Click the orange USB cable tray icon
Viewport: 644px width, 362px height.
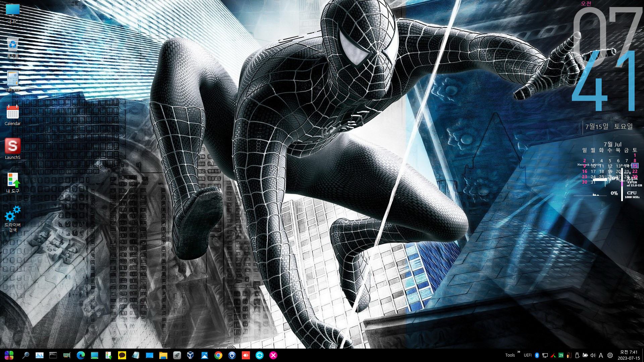coord(569,355)
